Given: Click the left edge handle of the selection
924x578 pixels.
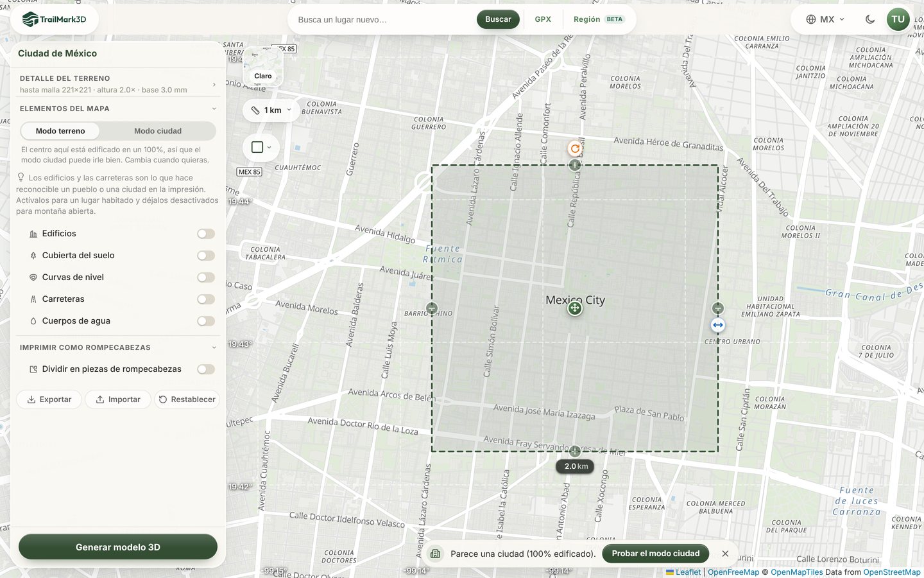Looking at the screenshot, I should click(432, 308).
